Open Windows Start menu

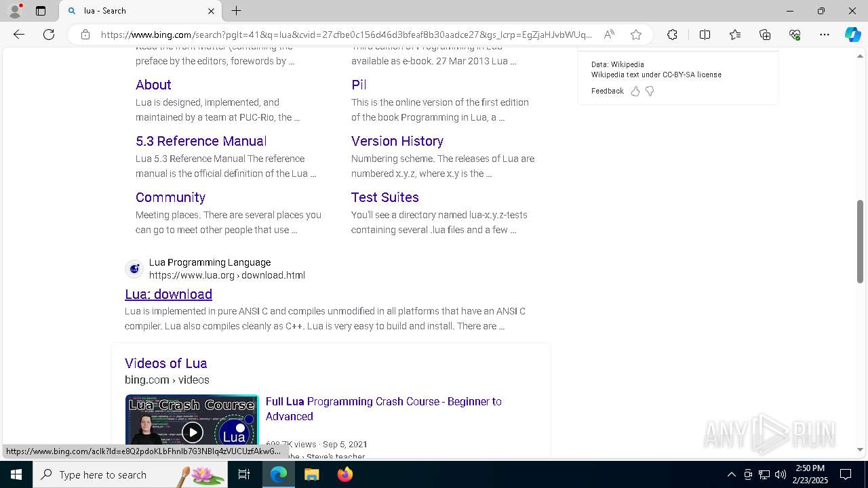pos(16,474)
